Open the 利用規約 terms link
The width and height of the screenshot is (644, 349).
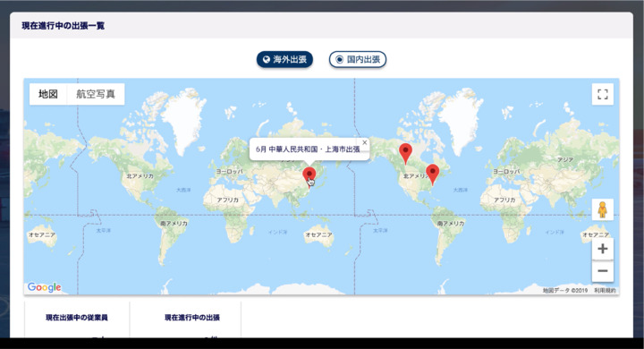coord(605,291)
